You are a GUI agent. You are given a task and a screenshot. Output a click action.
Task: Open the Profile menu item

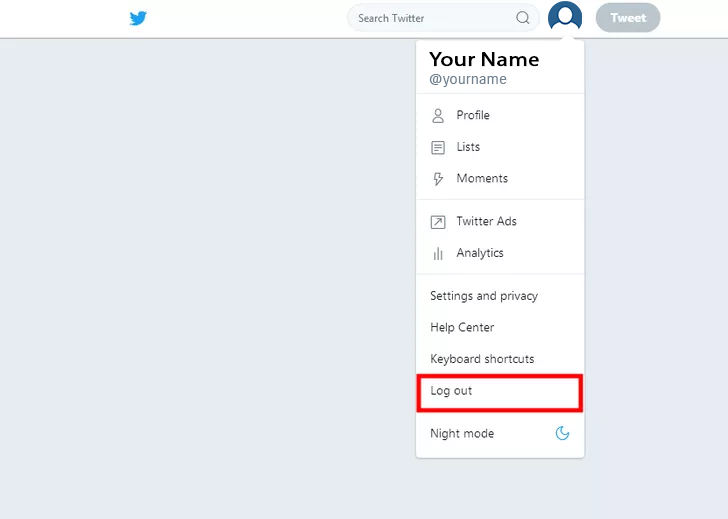point(500,115)
